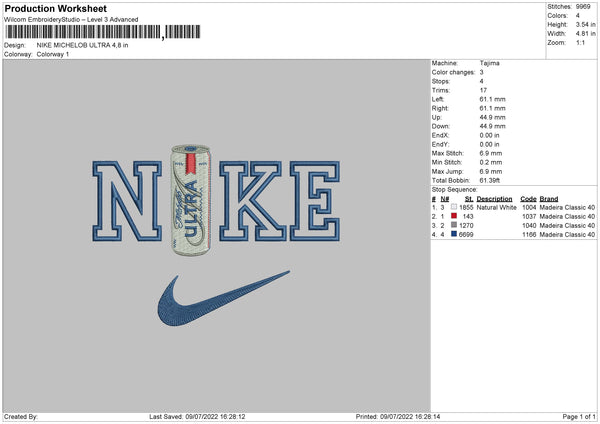Click the Machine value Tajima
The height and width of the screenshot is (424, 600).
coord(489,63)
